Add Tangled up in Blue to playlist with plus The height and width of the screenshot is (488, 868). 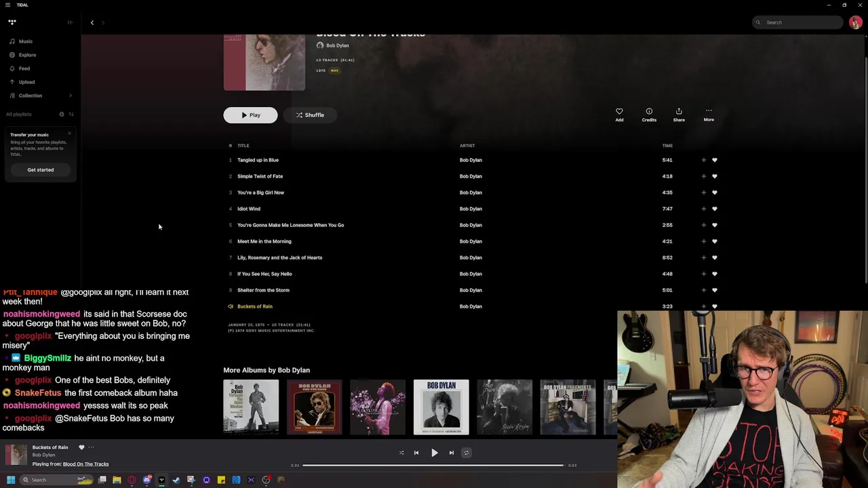tap(703, 160)
